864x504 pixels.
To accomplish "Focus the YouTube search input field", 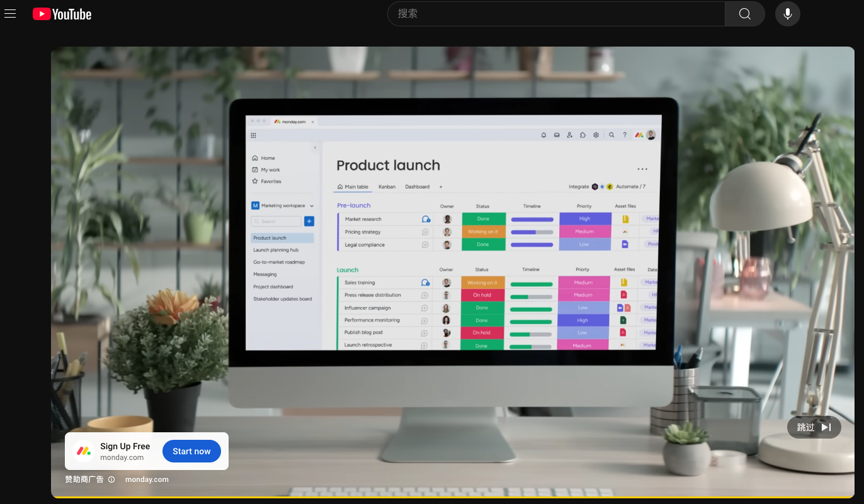I will (556, 14).
